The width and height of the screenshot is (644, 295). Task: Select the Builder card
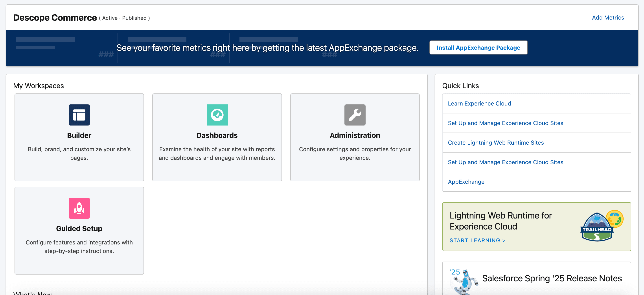(79, 137)
